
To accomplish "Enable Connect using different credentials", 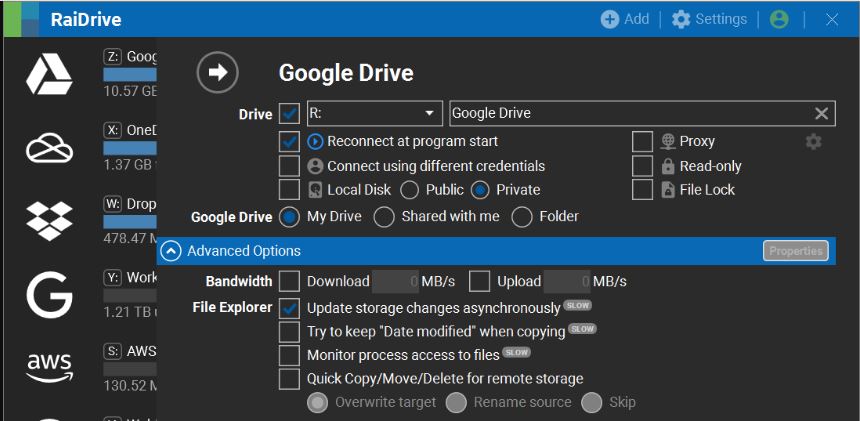I will pyautogui.click(x=289, y=166).
